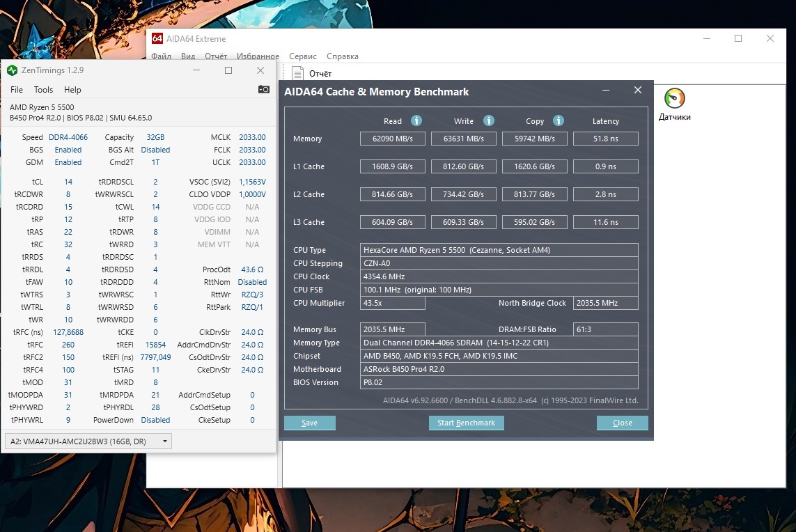Image resolution: width=796 pixels, height=532 pixels.
Task: Click the VSOC (SVI2) value 1,1563V
Action: 252,182
